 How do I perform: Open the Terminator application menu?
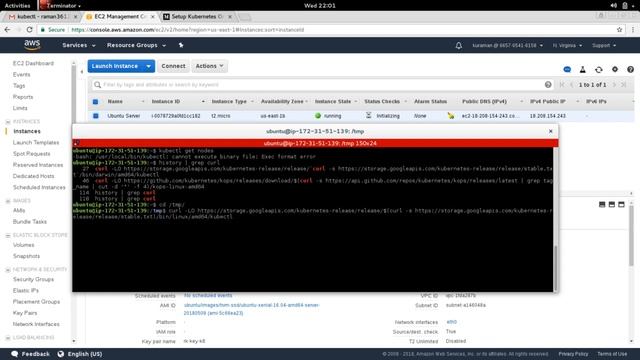click(60, 5)
